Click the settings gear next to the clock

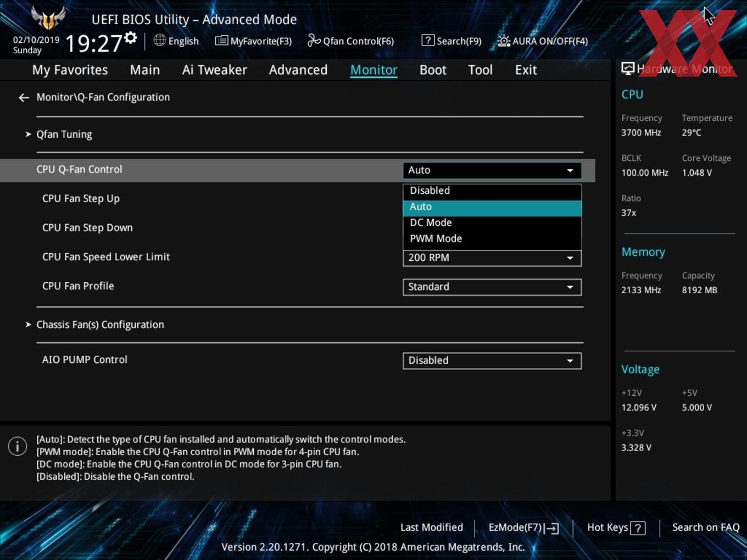(x=131, y=37)
